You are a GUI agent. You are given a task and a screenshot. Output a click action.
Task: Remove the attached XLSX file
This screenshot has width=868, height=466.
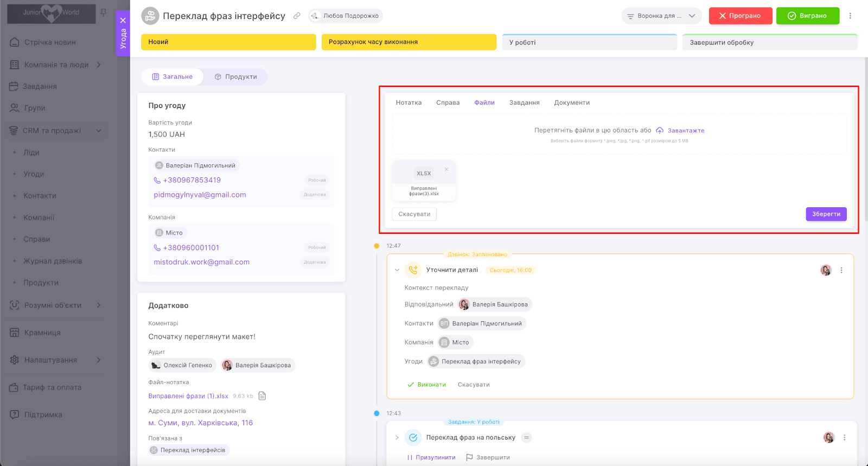pos(446,169)
